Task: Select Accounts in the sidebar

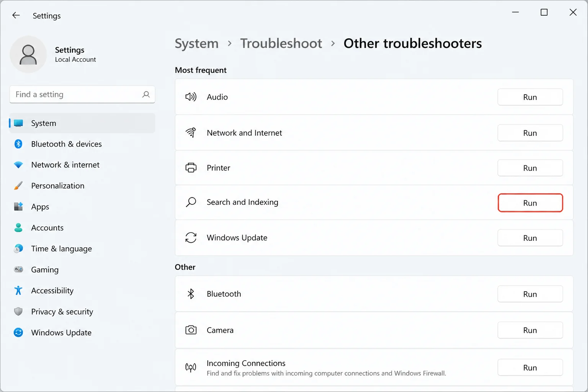Action: click(x=82, y=228)
